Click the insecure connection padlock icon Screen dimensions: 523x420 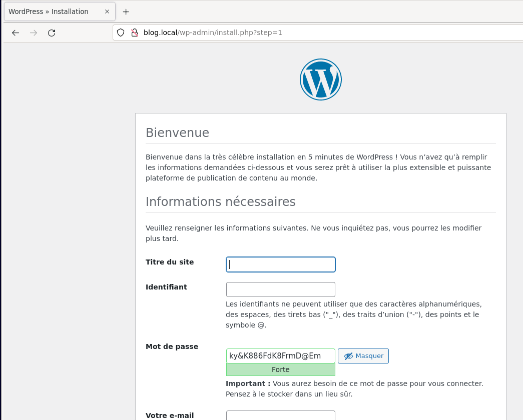(x=134, y=33)
